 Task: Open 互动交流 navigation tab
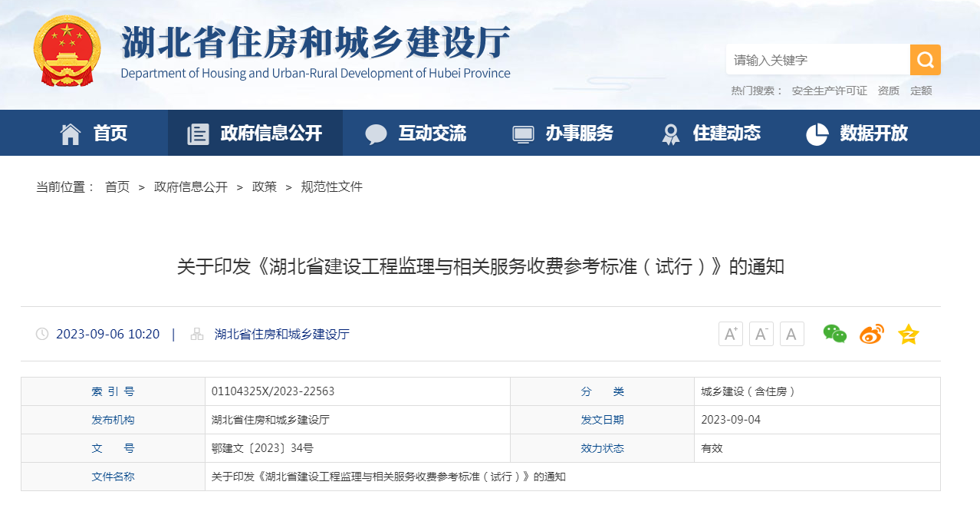432,134
